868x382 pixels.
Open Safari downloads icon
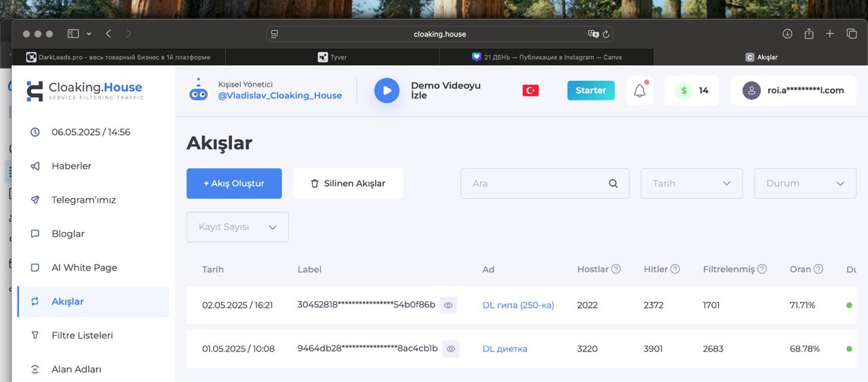(787, 33)
